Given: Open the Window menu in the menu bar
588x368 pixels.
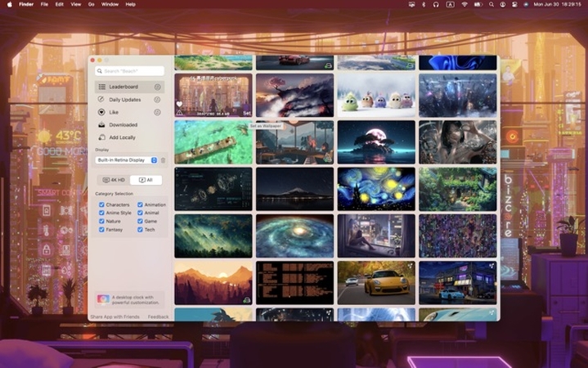Looking at the screenshot, I should 110,4.
